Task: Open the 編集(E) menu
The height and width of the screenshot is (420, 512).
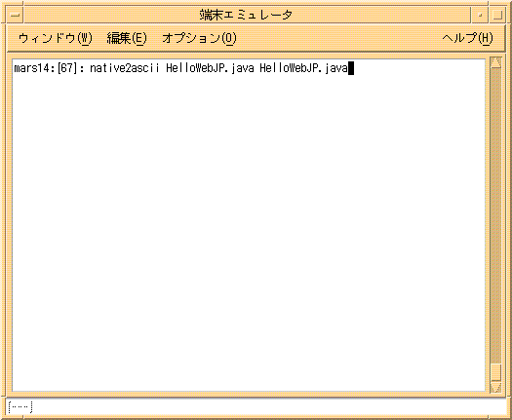Action: 127,39
